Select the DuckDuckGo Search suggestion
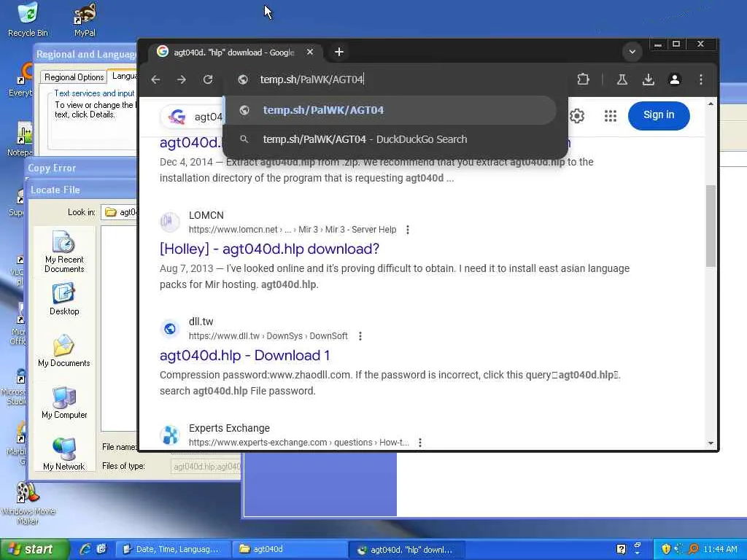The width and height of the screenshot is (747, 560). [390, 139]
